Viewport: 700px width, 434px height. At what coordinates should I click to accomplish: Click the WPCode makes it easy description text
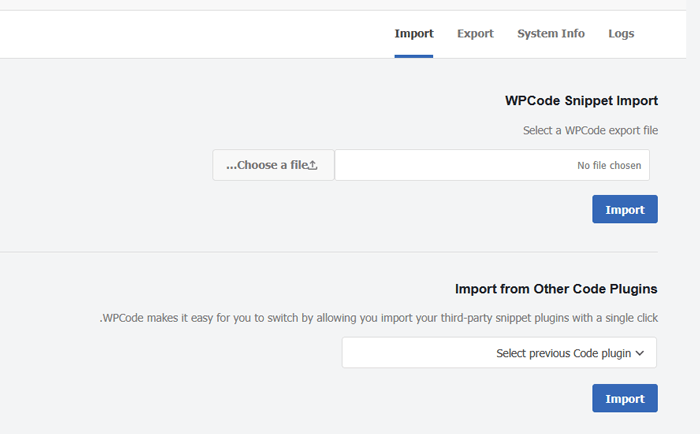379,318
